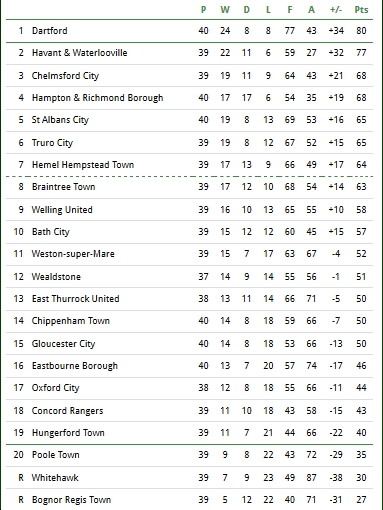Open East Thurrock United entry

(76, 299)
